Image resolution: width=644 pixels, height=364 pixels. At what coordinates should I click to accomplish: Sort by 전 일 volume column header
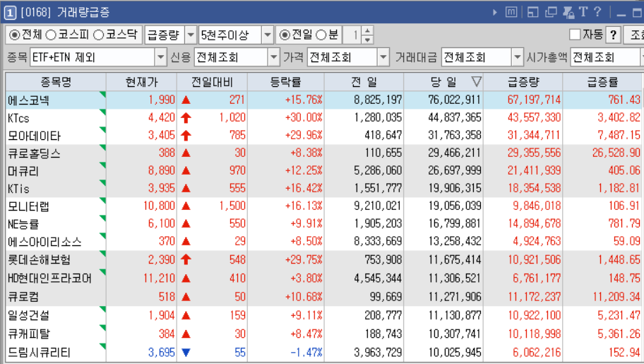(x=364, y=82)
